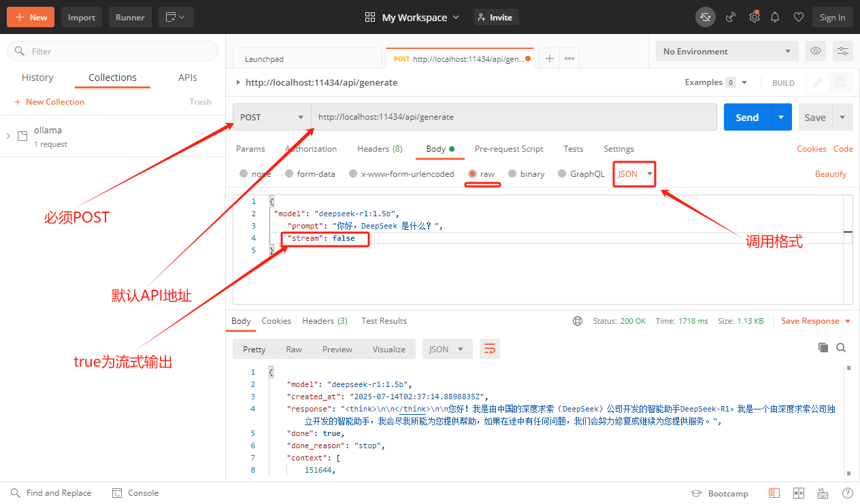The image size is (860, 504).
Task: Open keyboard shortcuts icon in status bar
Action: coord(823,493)
